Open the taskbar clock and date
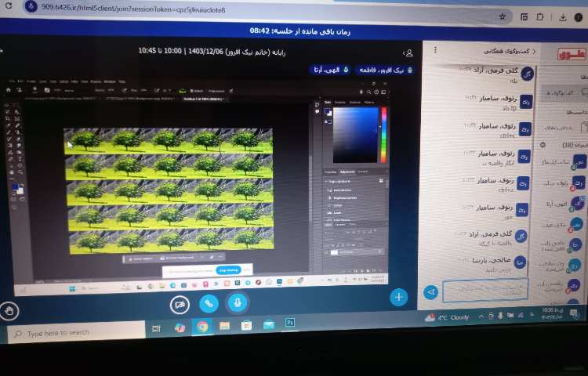This screenshot has width=588, height=376. point(551,313)
